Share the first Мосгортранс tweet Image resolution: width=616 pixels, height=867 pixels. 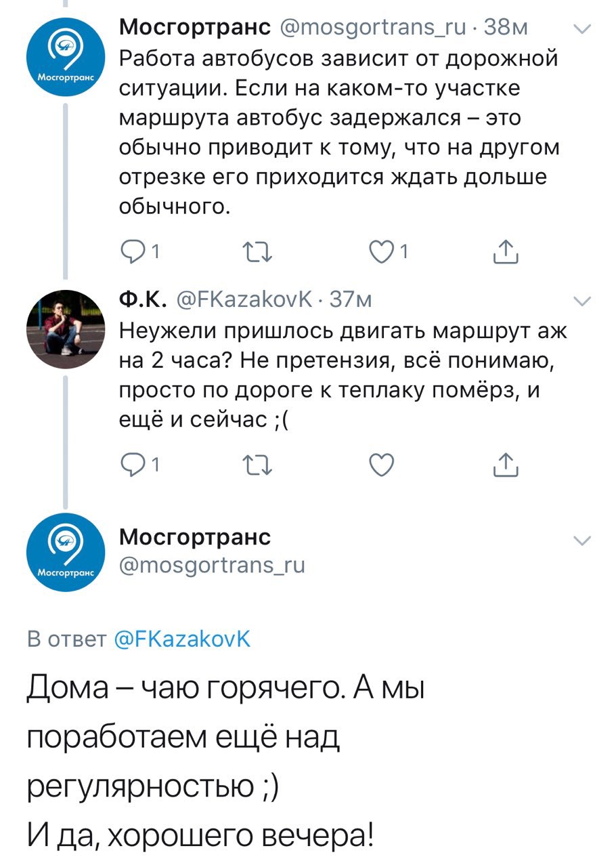pyautogui.click(x=508, y=251)
